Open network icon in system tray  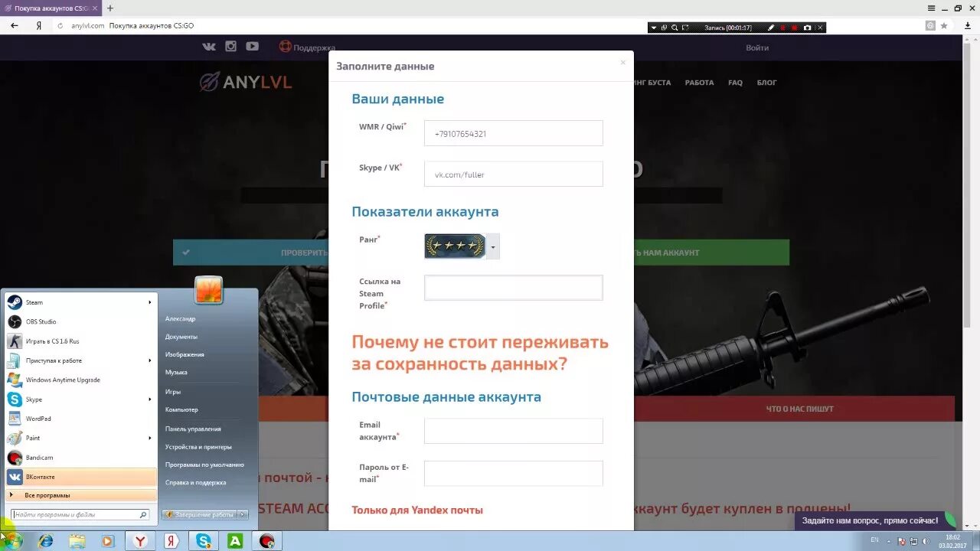point(913,541)
